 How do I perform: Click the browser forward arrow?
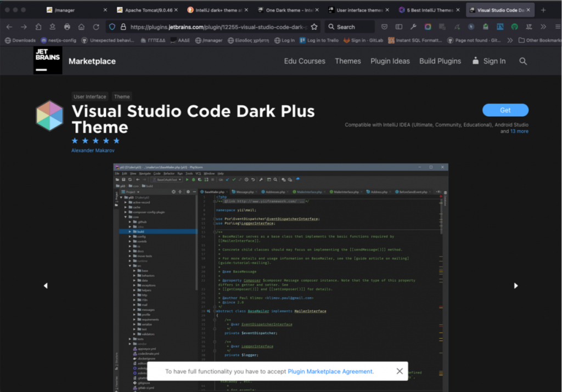coord(24,27)
